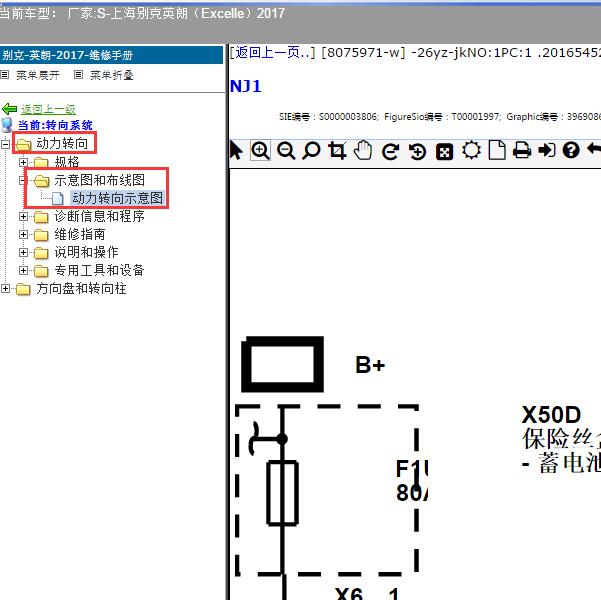
Task: Click the arrow-into-door export icon
Action: [547, 150]
